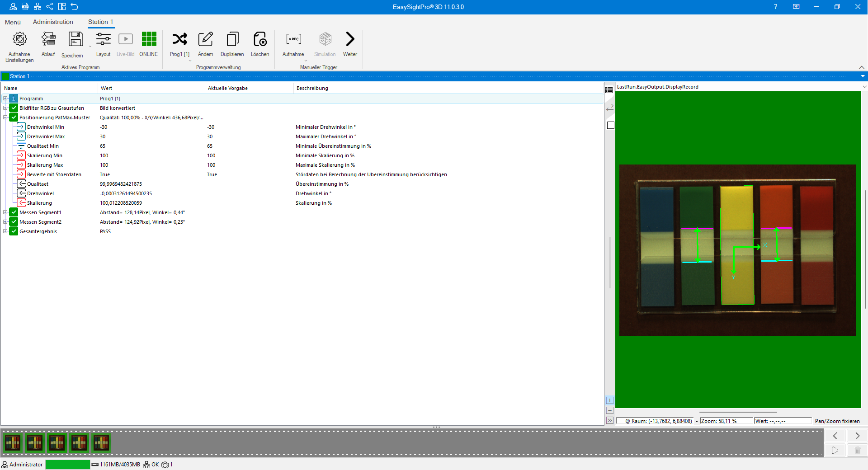Open Aufnahme Einstellungen settings
This screenshot has width=868, height=470.
click(19, 40)
